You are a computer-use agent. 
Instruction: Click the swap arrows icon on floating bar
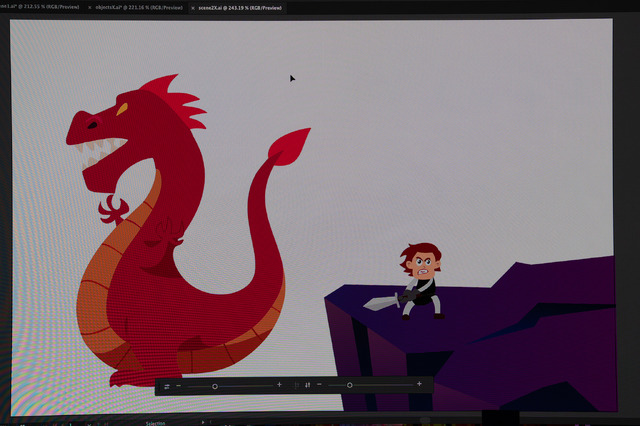pyautogui.click(x=167, y=386)
